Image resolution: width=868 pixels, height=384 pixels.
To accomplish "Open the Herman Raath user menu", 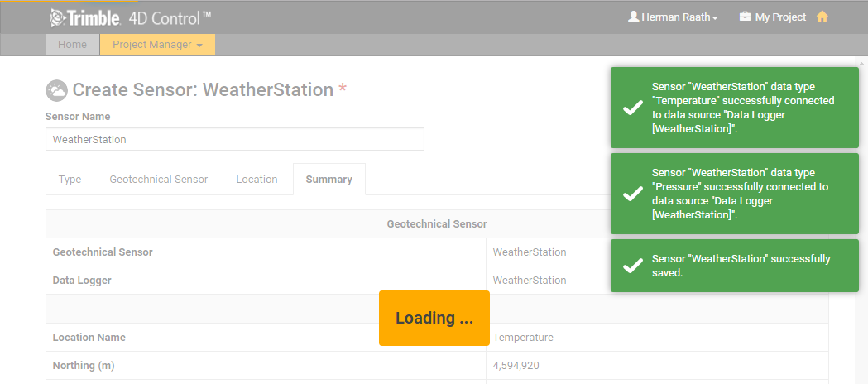I will [673, 17].
